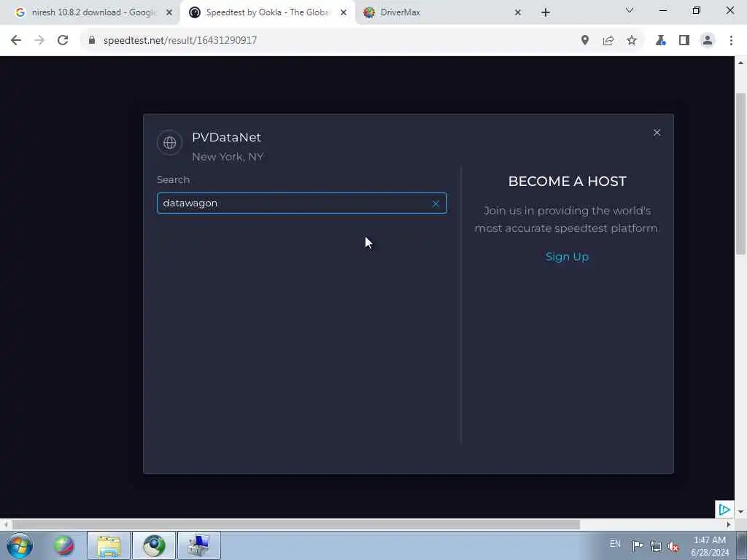Open Windows Explorer from taskbar
Viewport: 747px width, 560px height.
click(x=109, y=545)
